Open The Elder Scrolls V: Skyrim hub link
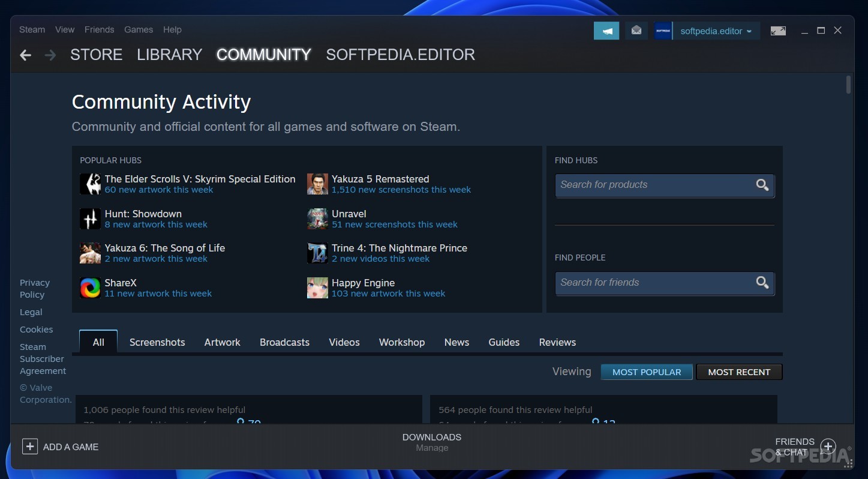 click(200, 179)
